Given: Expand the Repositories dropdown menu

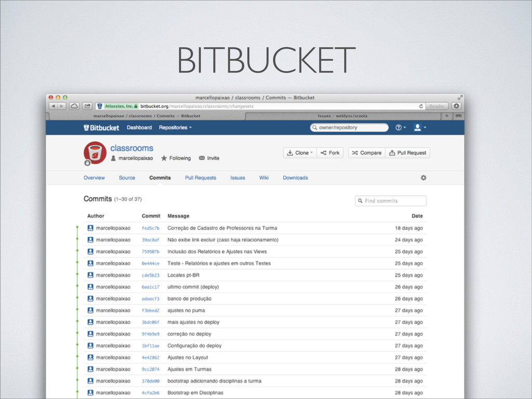Looking at the screenshot, I should [x=175, y=128].
